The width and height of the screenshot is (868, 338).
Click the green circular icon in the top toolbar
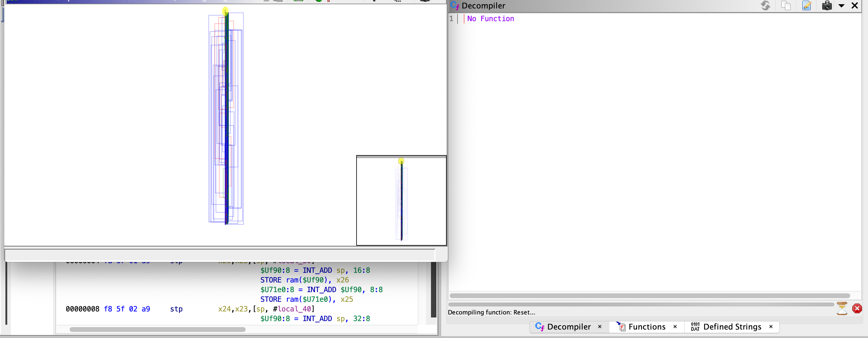[x=319, y=1]
